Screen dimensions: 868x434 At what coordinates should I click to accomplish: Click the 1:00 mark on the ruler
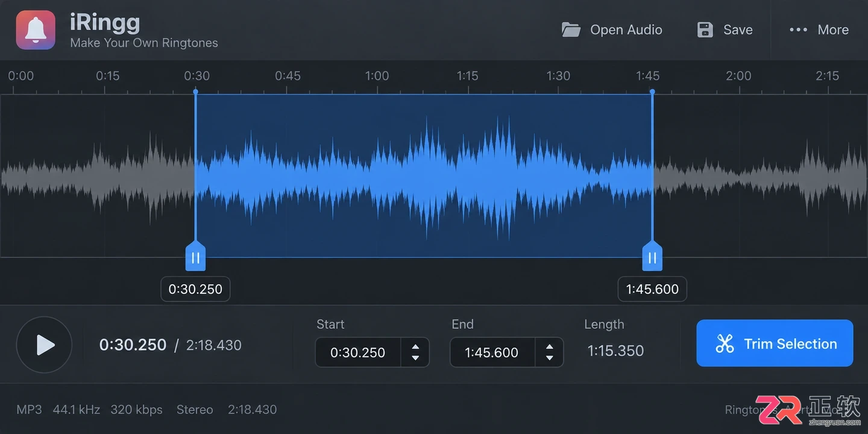377,76
